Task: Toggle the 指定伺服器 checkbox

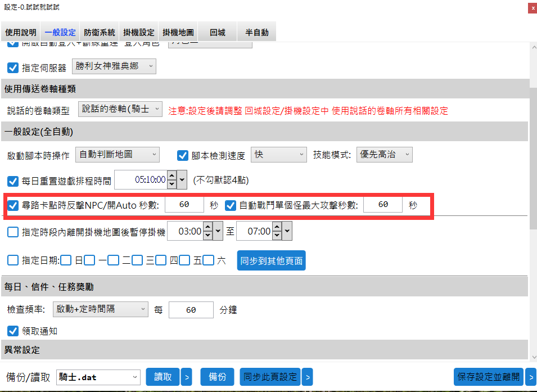Action: 12,67
